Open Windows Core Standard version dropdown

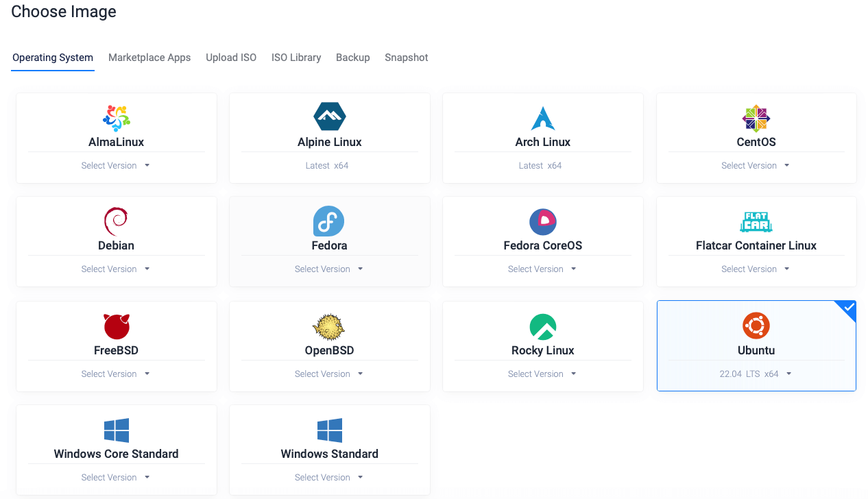(116, 477)
